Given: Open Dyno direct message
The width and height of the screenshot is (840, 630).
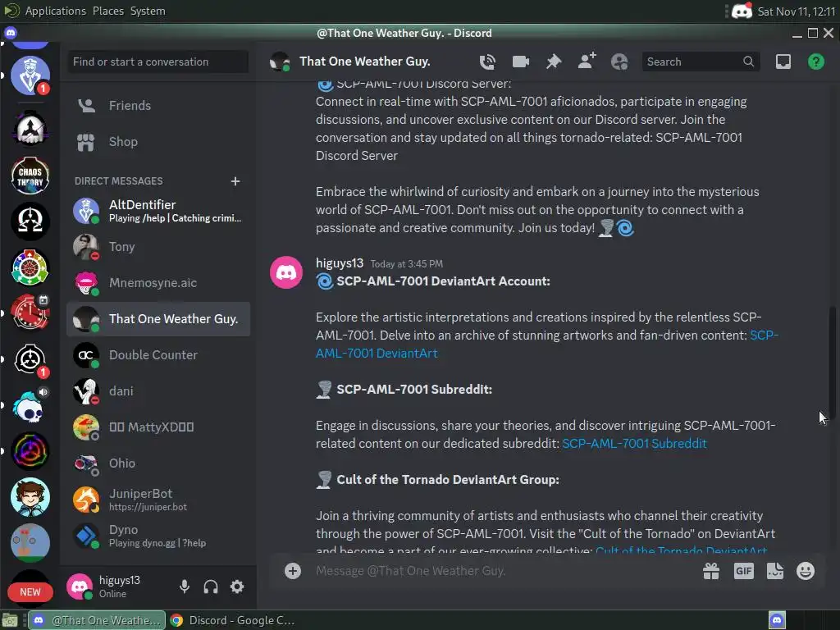Looking at the screenshot, I should click(x=158, y=535).
